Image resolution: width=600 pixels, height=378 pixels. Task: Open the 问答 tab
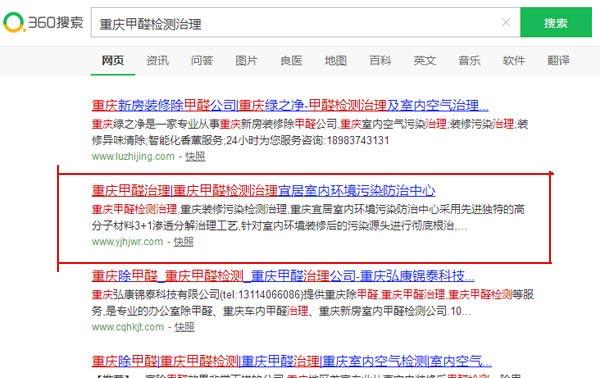tap(202, 60)
